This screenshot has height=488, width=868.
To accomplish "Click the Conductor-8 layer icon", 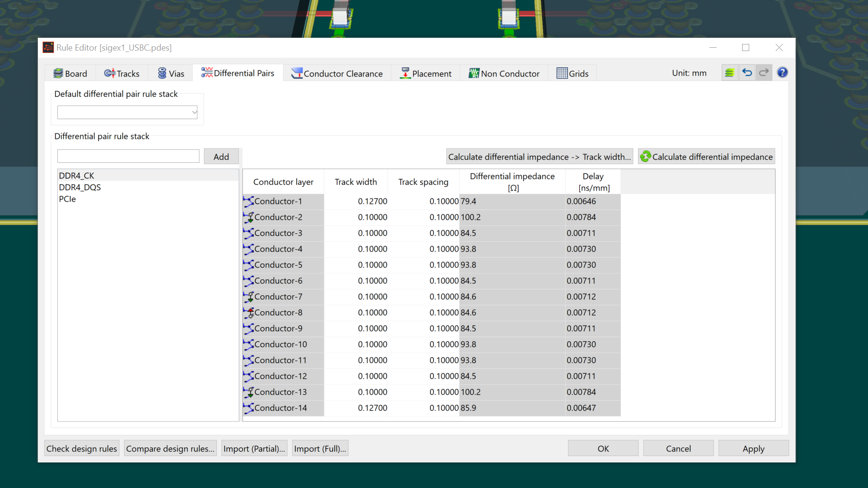I will [248, 313].
